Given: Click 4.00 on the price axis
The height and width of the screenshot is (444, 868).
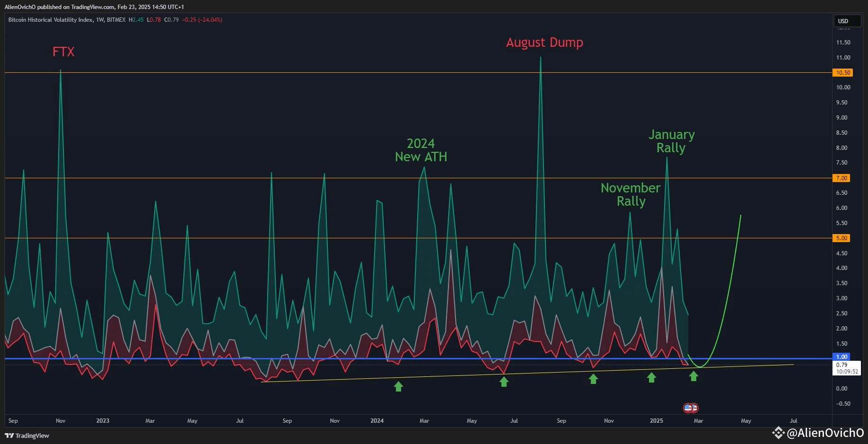Looking at the screenshot, I should (842, 268).
